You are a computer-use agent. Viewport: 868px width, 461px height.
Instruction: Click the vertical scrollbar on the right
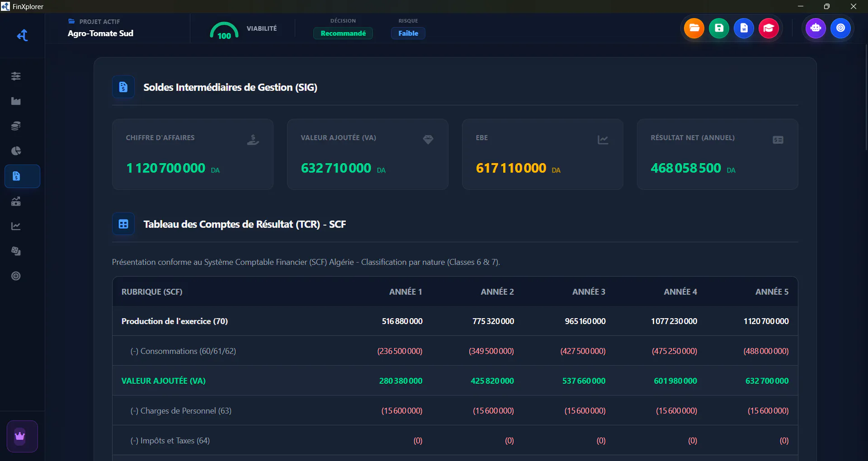pos(866,97)
